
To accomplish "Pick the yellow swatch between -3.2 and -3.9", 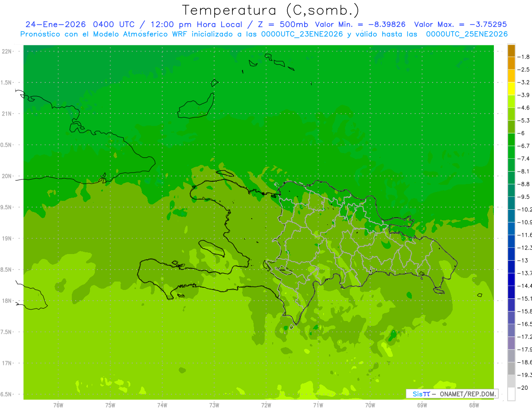I will coord(511,89).
